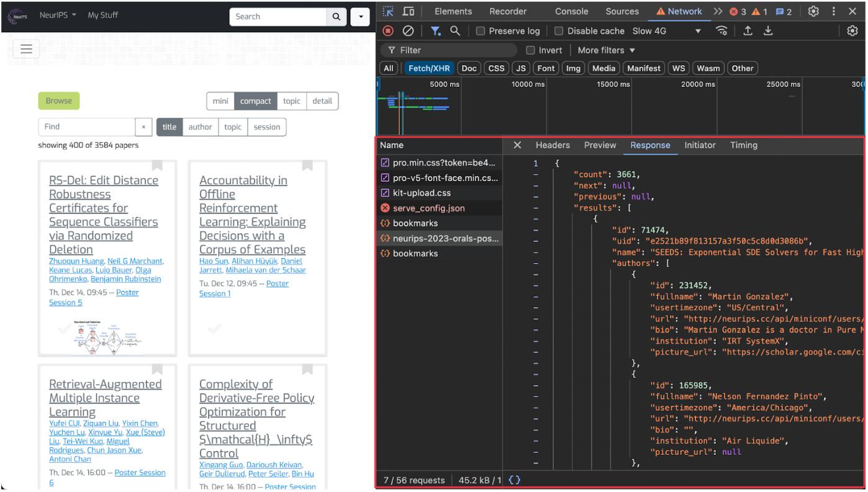The height and width of the screenshot is (492, 868).
Task: Pretty-print response with curly braces icon
Action: (514, 480)
